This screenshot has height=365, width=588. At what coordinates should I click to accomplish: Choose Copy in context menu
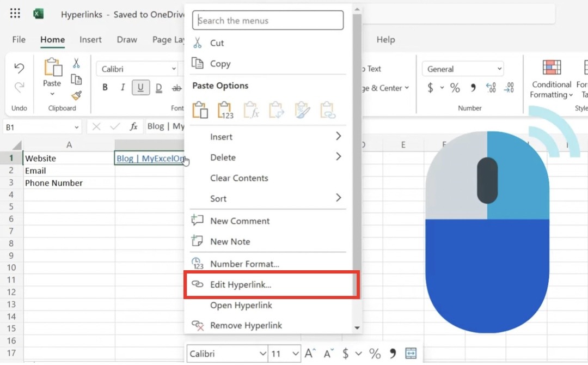click(x=268, y=63)
